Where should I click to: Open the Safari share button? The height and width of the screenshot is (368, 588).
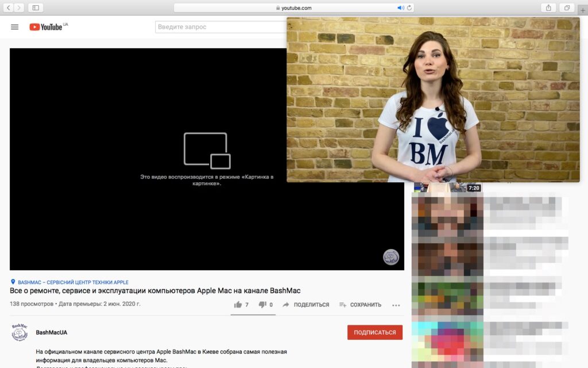548,7
